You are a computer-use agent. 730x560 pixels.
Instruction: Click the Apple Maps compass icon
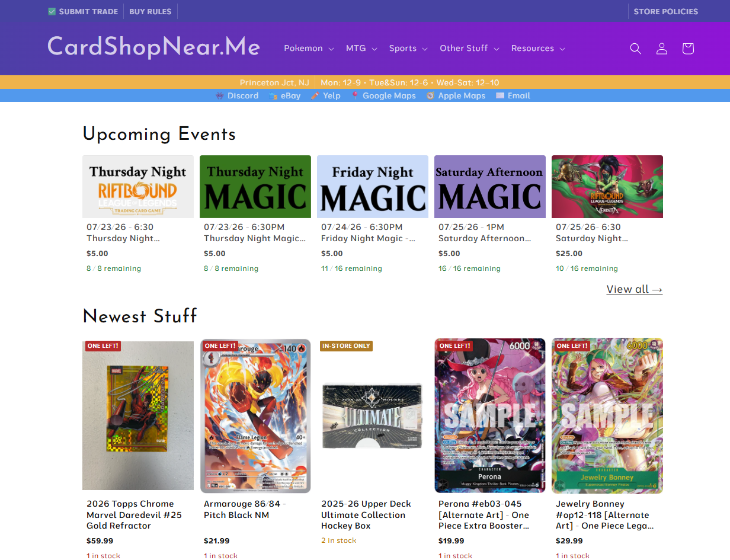[430, 95]
